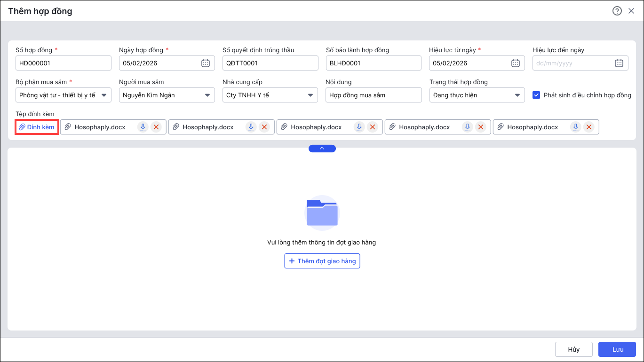Expand the Trạng thái hợp đồng dropdown
The width and height of the screenshot is (644, 362).
pyautogui.click(x=517, y=95)
